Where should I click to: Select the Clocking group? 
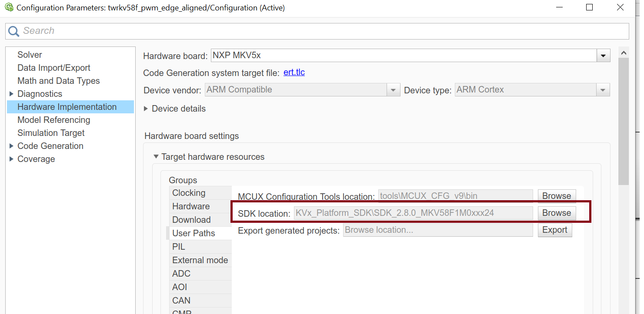pyautogui.click(x=189, y=193)
